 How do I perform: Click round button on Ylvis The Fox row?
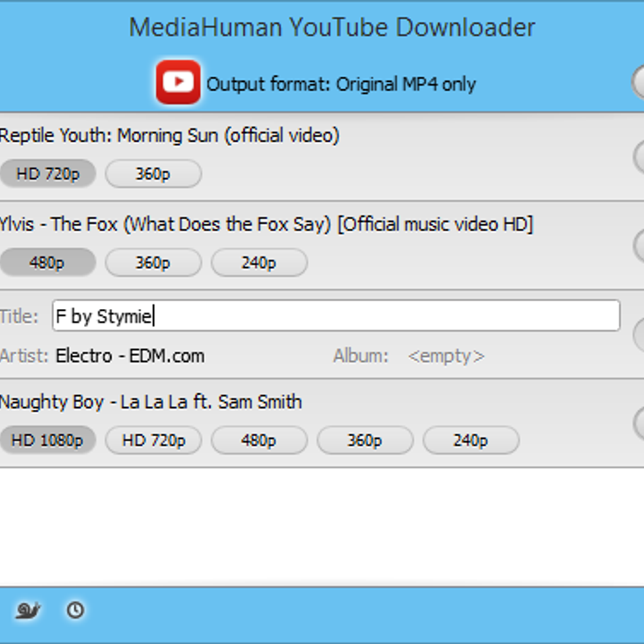(639, 246)
